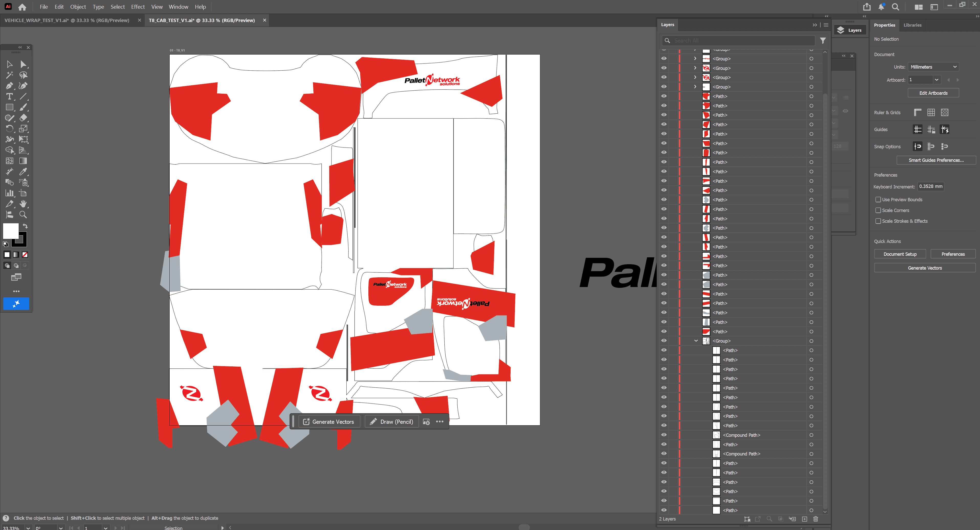Enable Use Preview Bounds checkbox
Screen dimensions: 980x530
pyautogui.click(x=878, y=199)
